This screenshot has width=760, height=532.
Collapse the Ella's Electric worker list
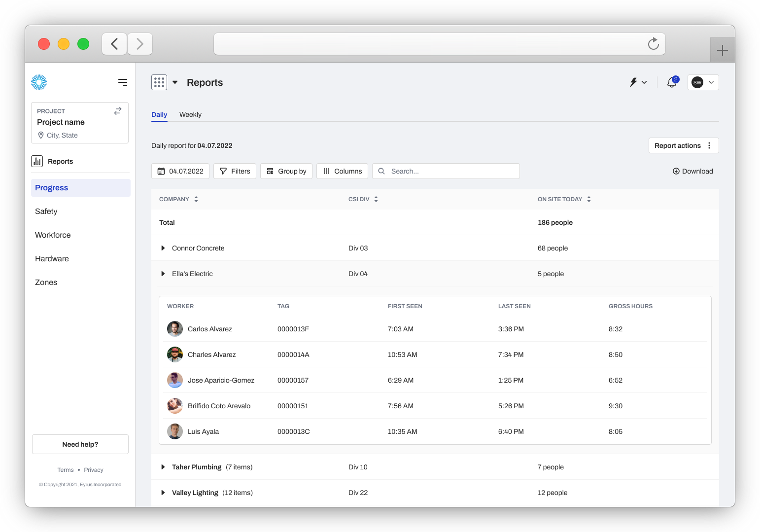[163, 274]
